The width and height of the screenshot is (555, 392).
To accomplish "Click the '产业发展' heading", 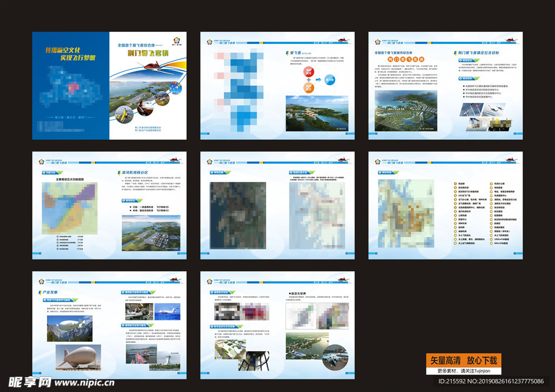I will tap(48, 292).
